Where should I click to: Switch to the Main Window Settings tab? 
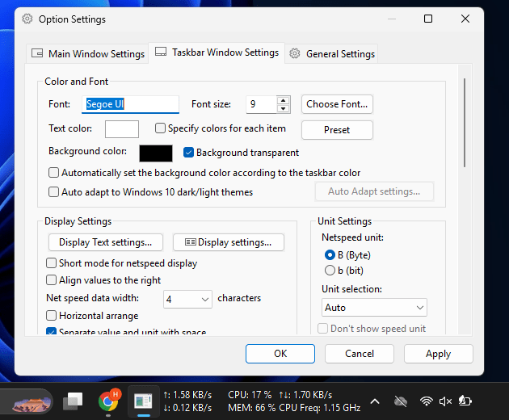(88, 54)
